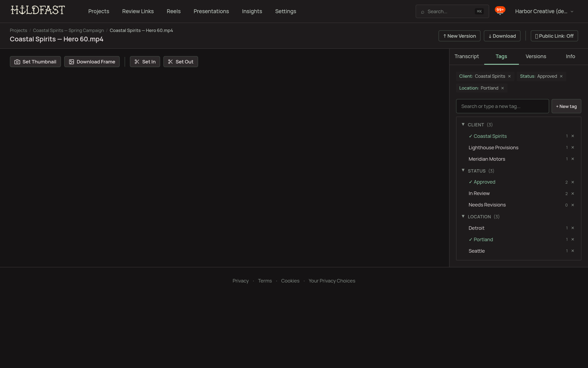Go to Reels
Screen dimensions: 588x368
[174, 11]
